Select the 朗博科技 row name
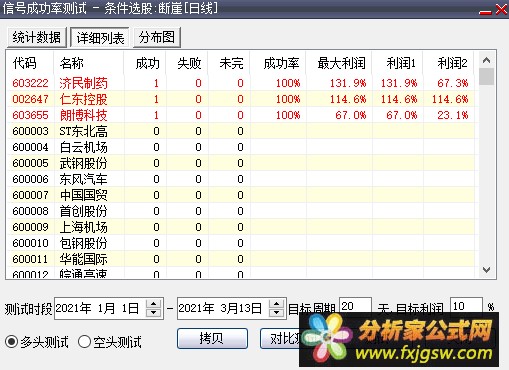 (83, 115)
